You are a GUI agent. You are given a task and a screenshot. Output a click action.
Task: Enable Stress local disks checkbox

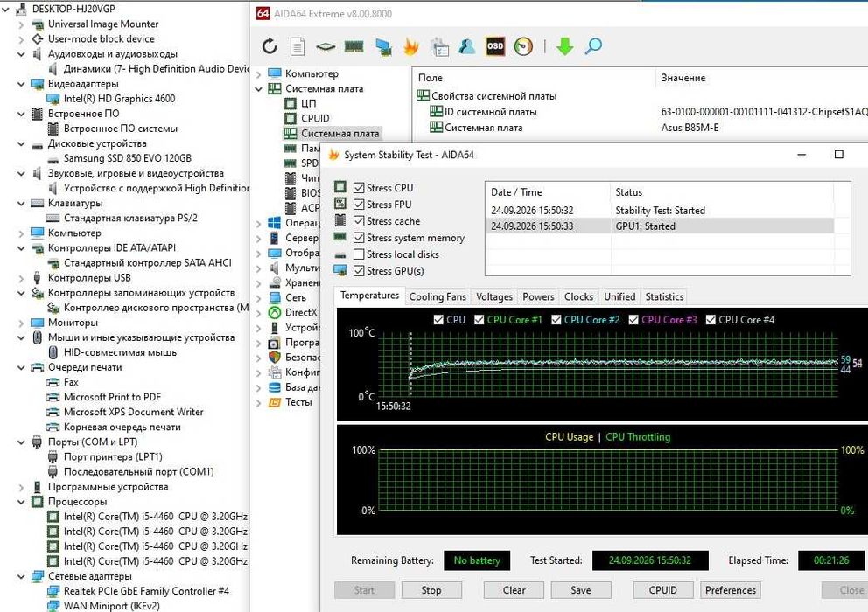(359, 254)
